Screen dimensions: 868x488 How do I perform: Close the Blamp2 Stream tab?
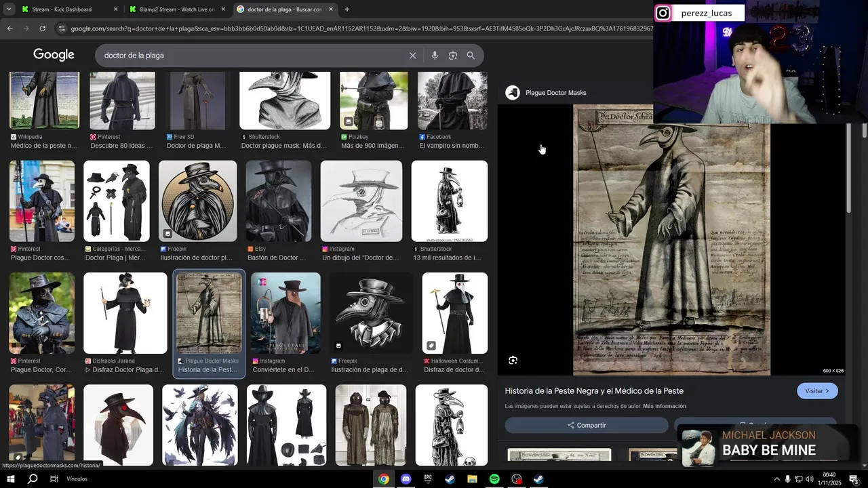pyautogui.click(x=222, y=9)
